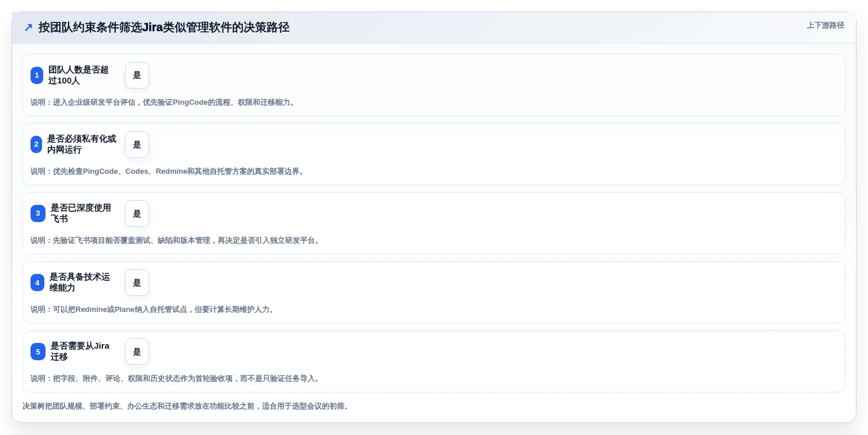Click the question '是否需要从Jira迁移'

click(80, 352)
